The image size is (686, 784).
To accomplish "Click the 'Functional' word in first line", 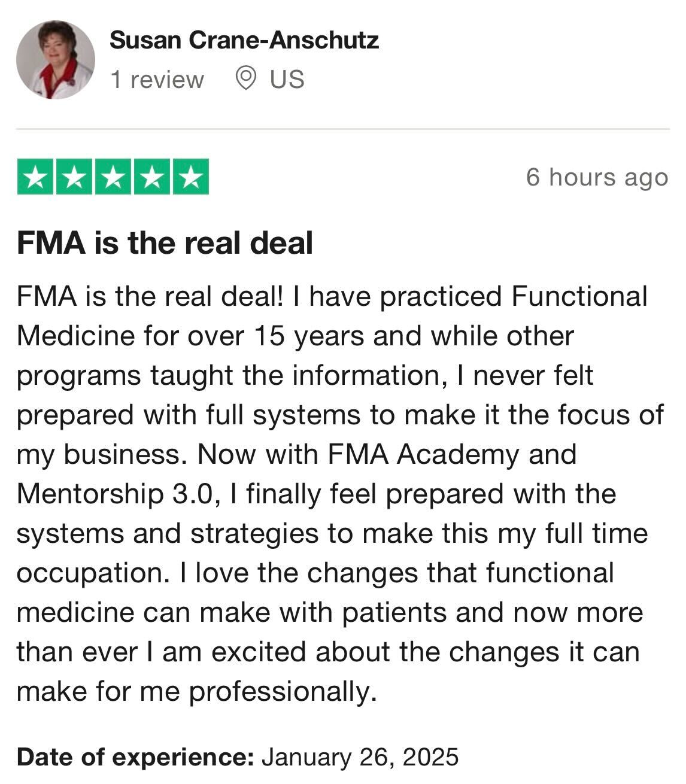I will point(579,296).
